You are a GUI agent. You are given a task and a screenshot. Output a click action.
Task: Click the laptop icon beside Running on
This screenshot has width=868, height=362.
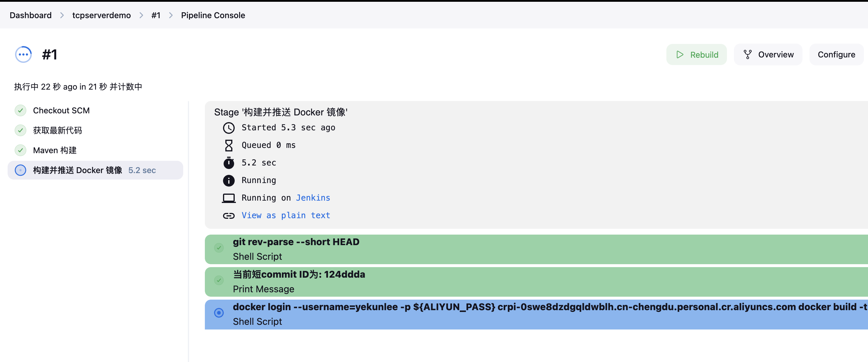[229, 198]
